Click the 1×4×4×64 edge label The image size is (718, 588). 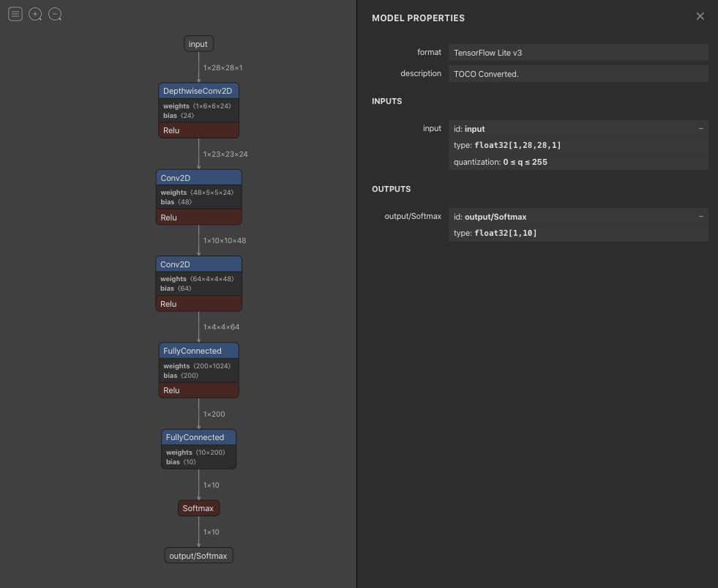(x=221, y=327)
